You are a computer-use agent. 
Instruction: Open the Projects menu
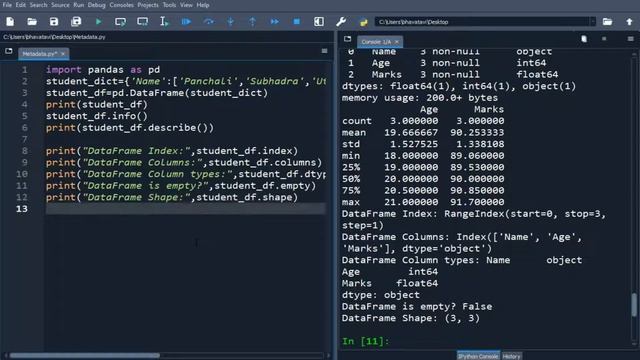tap(148, 5)
